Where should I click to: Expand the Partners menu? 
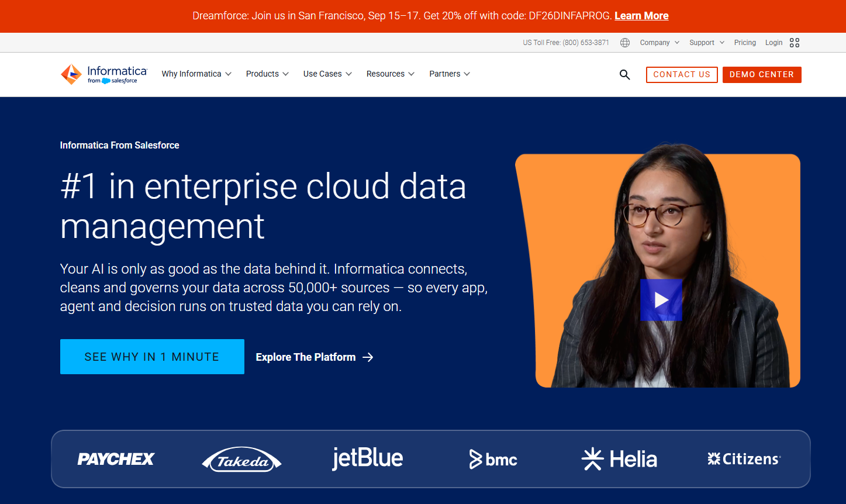[x=450, y=74]
